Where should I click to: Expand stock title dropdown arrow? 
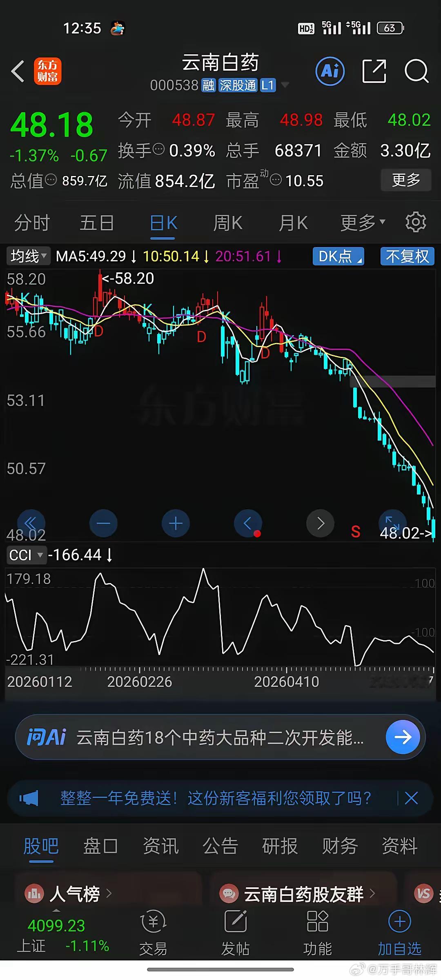285,85
